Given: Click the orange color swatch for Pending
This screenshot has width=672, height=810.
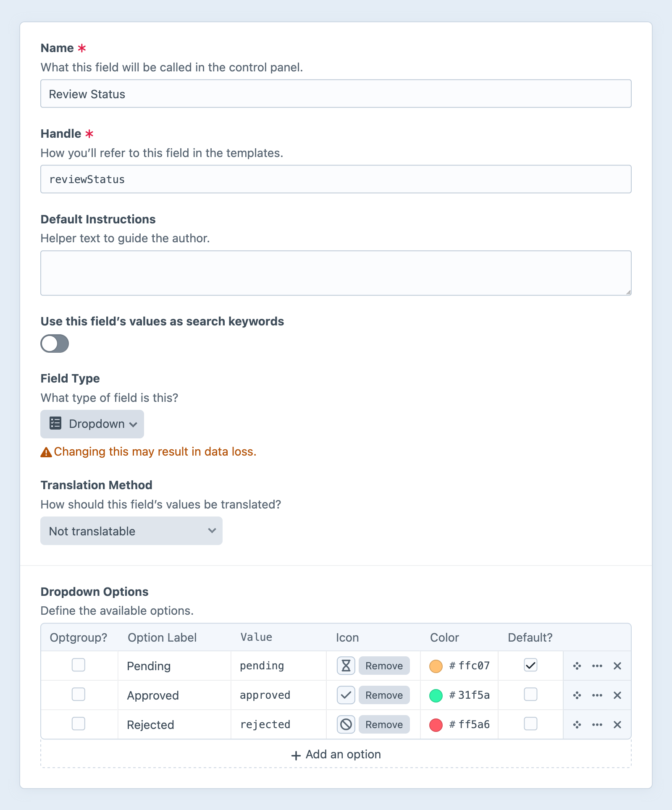Looking at the screenshot, I should 436,666.
